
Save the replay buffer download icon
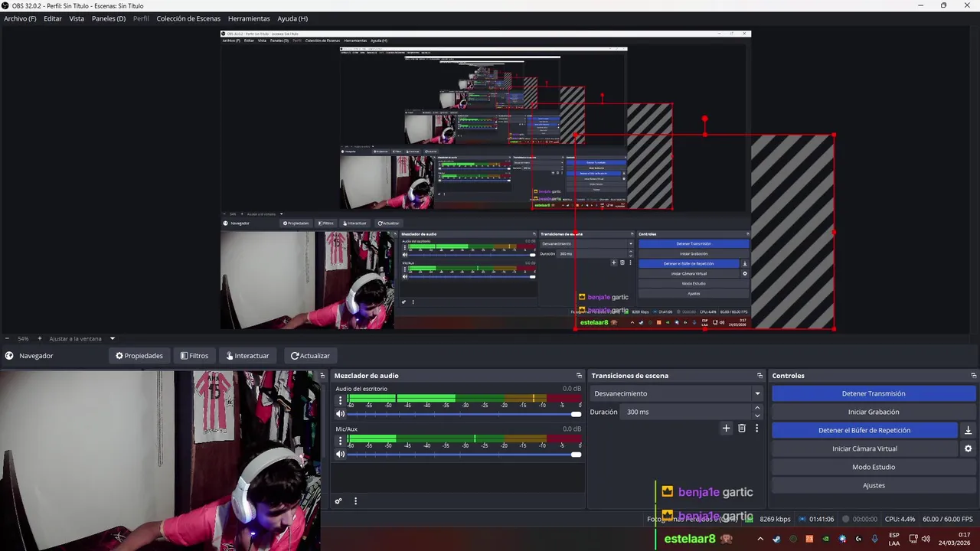pyautogui.click(x=968, y=430)
